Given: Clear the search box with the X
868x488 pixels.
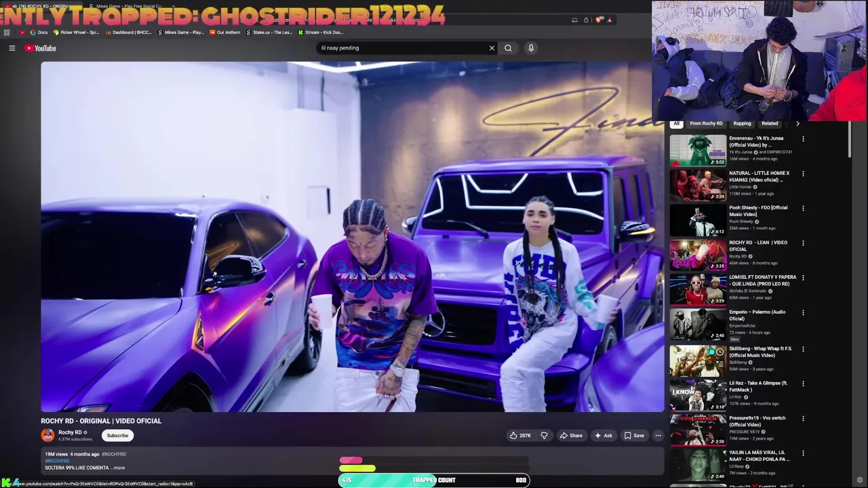Looking at the screenshot, I should tap(492, 48).
